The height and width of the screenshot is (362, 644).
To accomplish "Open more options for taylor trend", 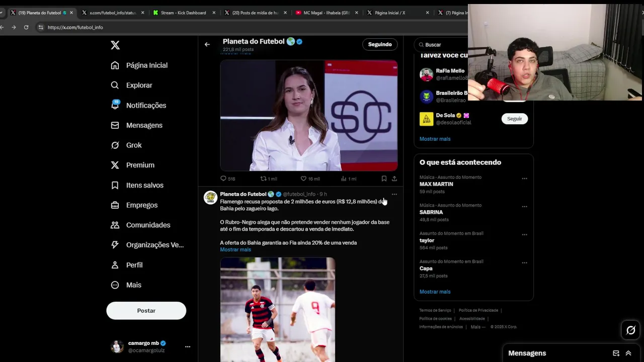I will 524,235.
